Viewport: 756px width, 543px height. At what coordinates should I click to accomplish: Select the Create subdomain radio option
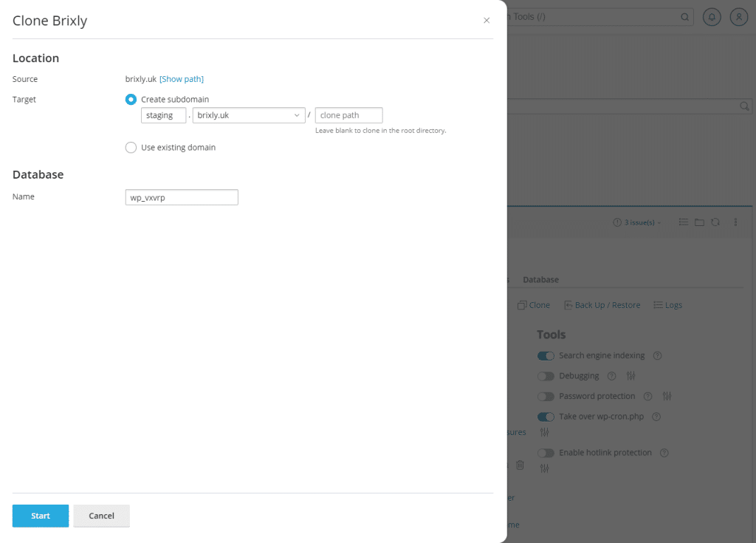(x=131, y=100)
